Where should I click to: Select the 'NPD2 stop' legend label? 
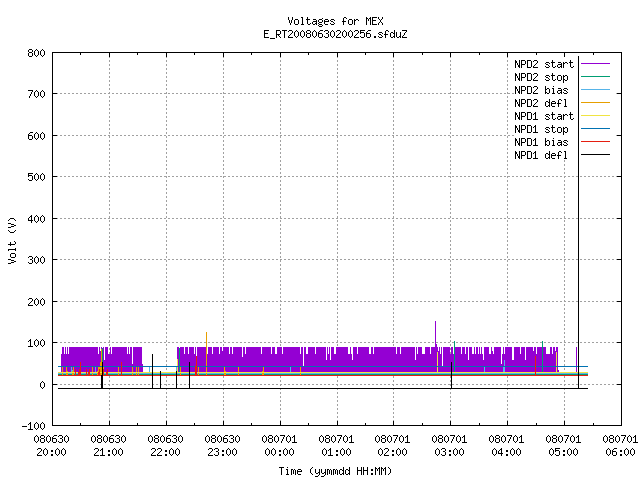[x=541, y=77]
